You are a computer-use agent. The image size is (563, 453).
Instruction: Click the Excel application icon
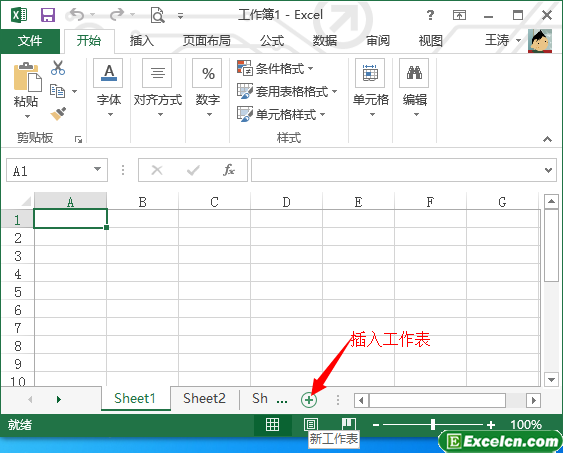click(x=19, y=15)
